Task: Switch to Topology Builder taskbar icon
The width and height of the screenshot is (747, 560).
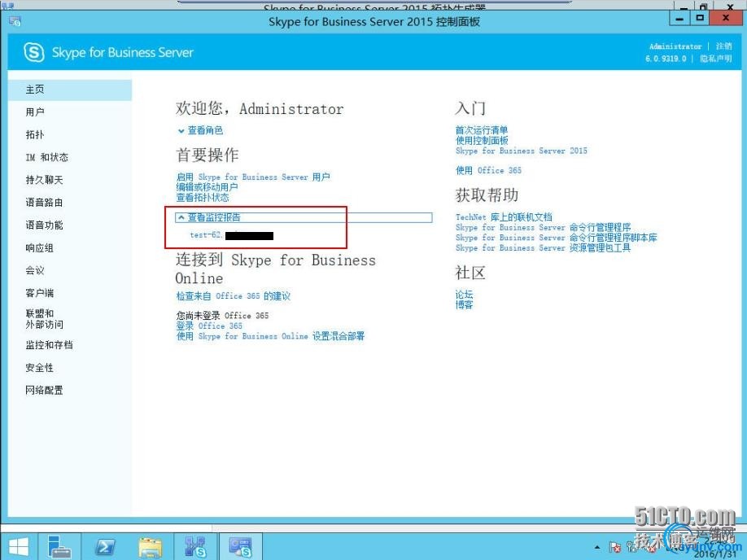Action: [x=195, y=547]
